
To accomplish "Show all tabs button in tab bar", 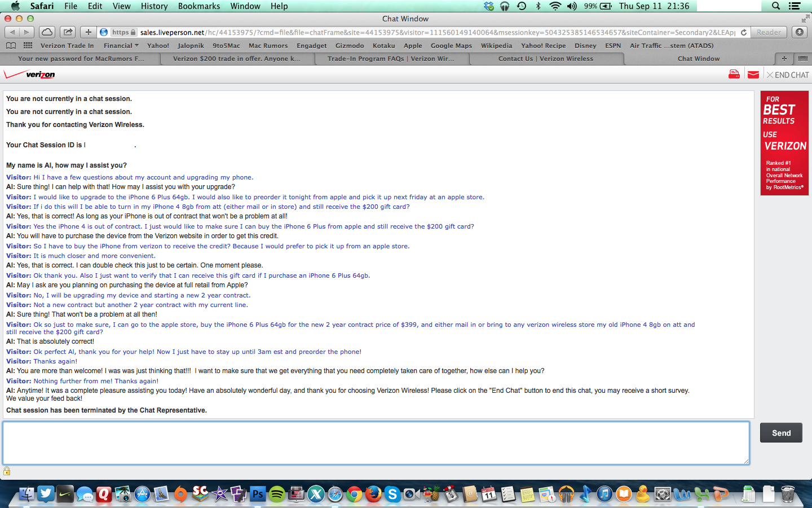I will tap(802, 59).
